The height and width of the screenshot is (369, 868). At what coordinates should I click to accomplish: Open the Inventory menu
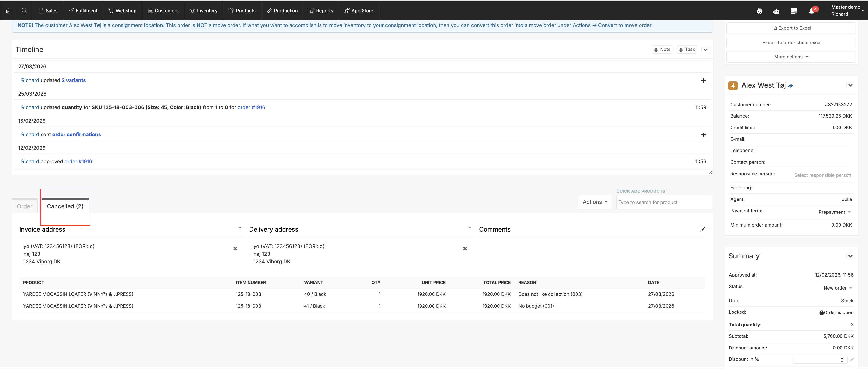tap(204, 11)
